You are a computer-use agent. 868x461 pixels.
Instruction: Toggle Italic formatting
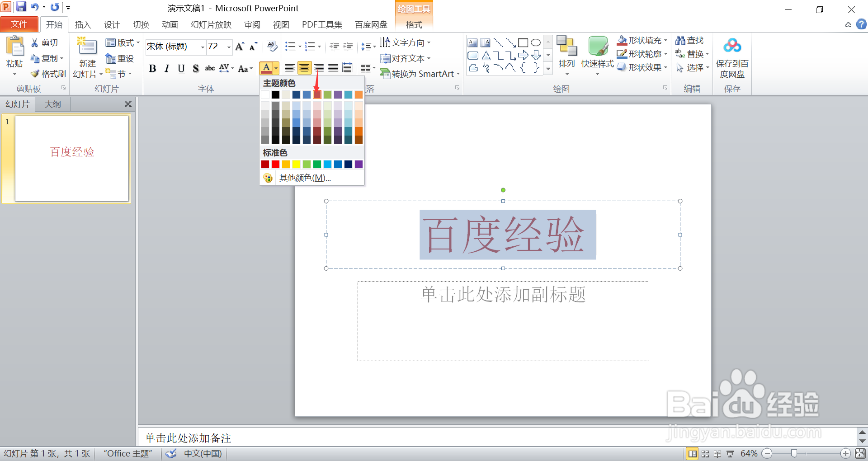coord(167,69)
